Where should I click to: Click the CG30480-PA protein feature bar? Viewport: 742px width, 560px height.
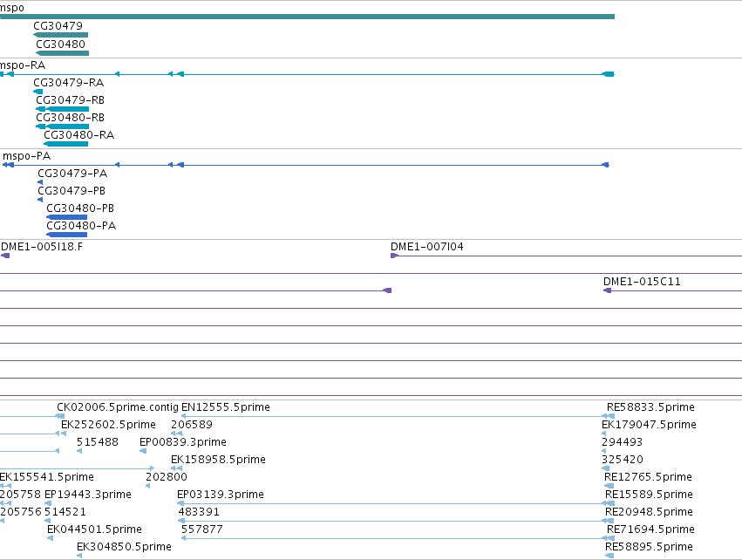pyautogui.click(x=67, y=235)
